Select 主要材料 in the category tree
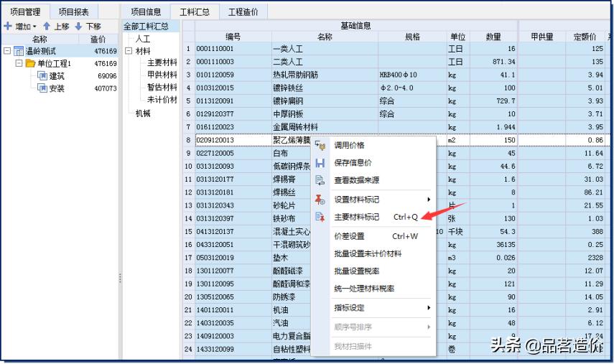The width and height of the screenshot is (614, 364). pyautogui.click(x=162, y=62)
